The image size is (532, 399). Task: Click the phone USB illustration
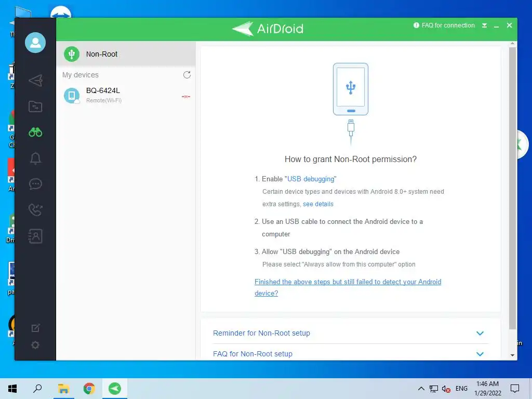[x=351, y=103]
